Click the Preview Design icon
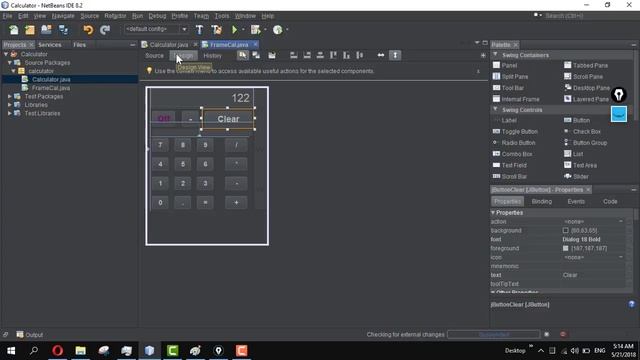 (x=272, y=55)
